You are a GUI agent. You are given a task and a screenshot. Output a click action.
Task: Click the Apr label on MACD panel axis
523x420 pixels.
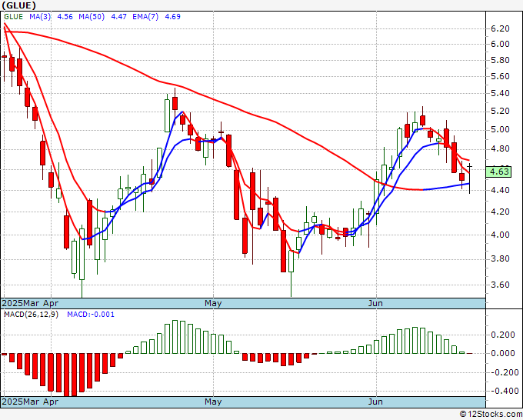click(51, 402)
